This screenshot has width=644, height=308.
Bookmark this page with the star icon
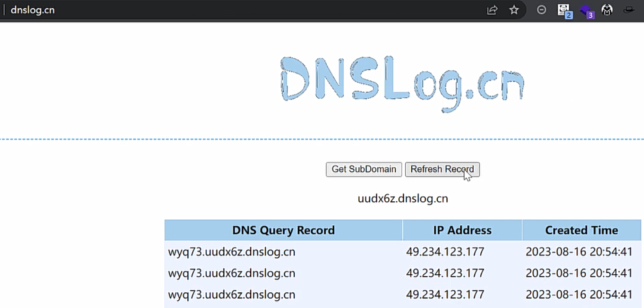(x=514, y=10)
